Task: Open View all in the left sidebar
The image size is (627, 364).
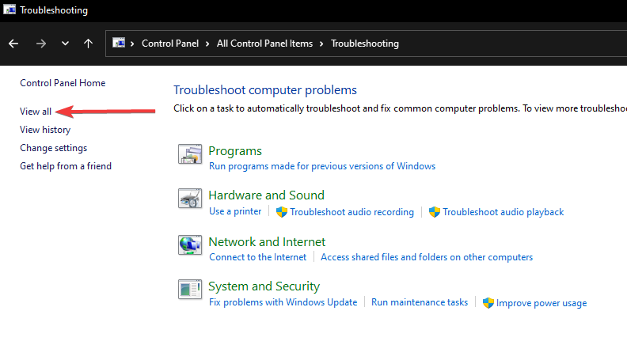Action: click(x=36, y=112)
